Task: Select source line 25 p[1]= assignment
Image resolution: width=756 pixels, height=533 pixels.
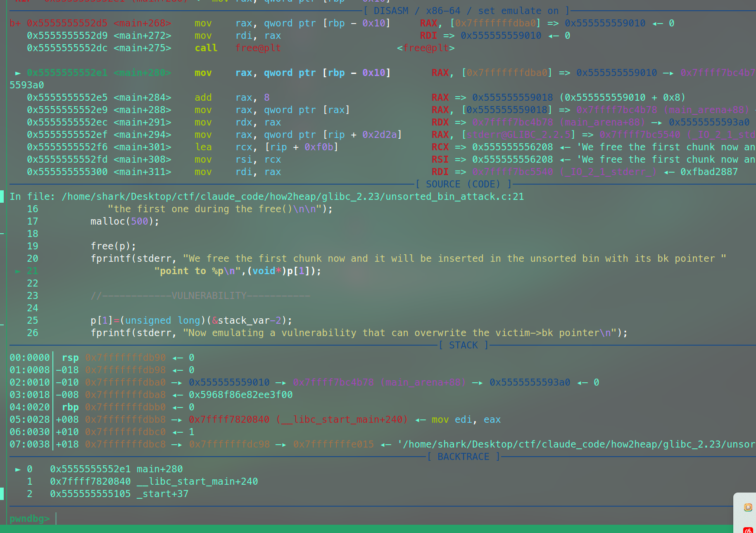Action: pos(191,320)
